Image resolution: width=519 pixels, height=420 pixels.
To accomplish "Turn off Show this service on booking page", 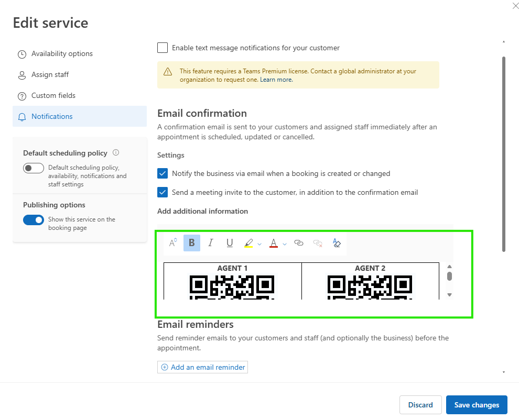I will (x=34, y=220).
